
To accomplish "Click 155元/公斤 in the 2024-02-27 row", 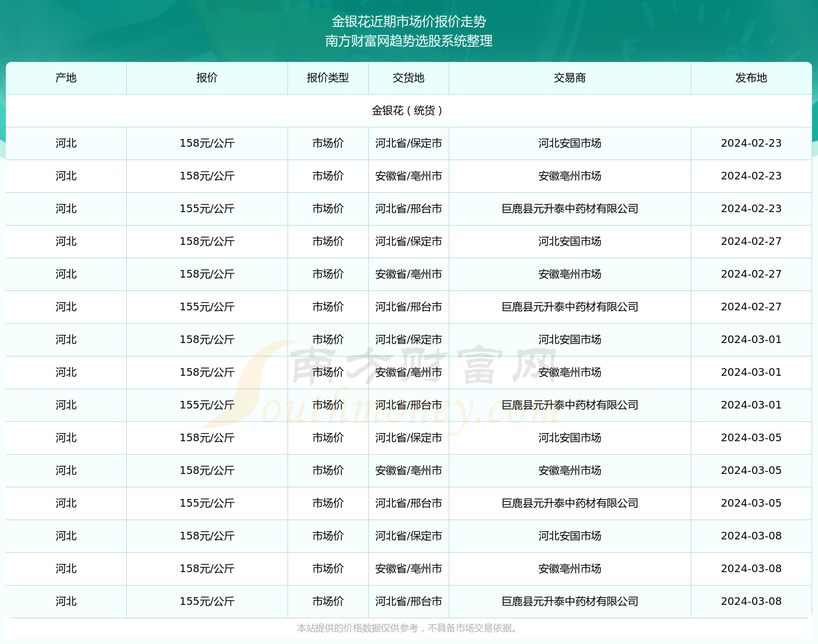I will coord(207,307).
